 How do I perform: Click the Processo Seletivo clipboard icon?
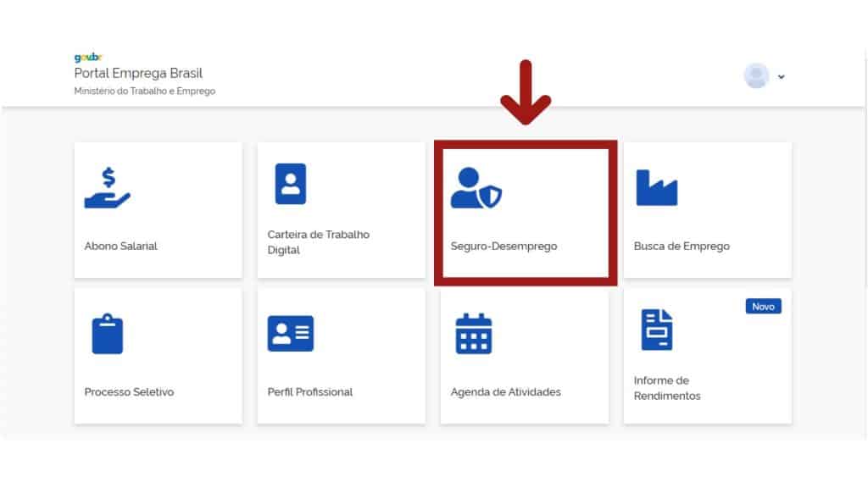point(108,333)
